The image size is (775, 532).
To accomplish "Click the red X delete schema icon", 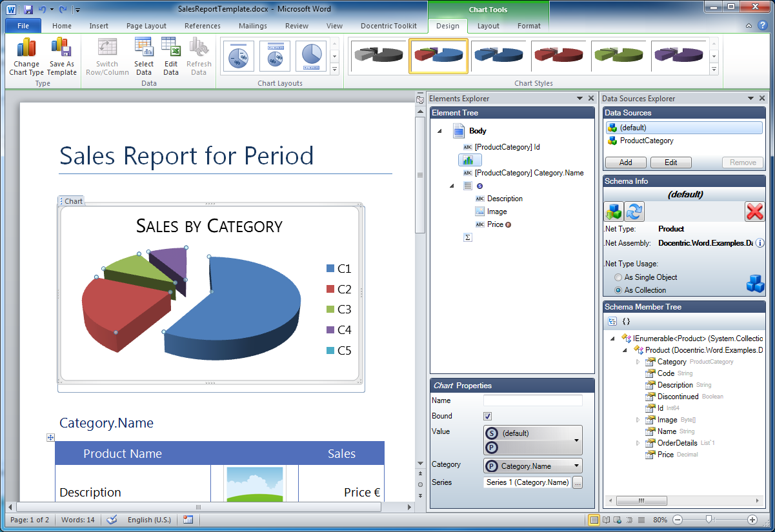I will click(754, 212).
